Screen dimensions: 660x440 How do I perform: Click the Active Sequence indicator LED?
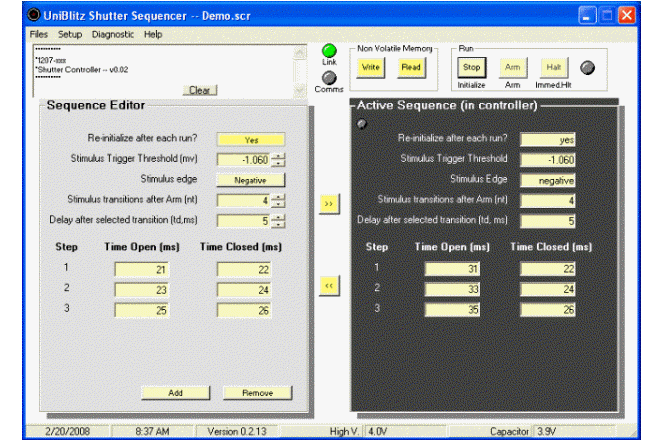tap(361, 123)
